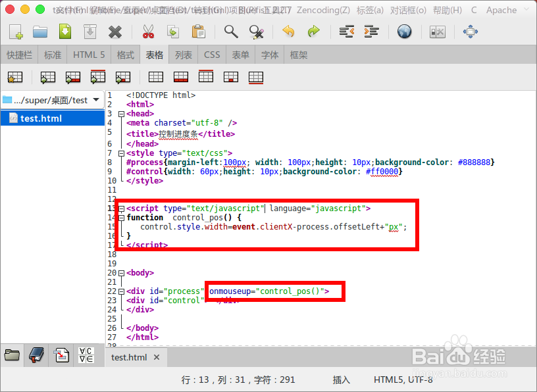Click the control.style.width code line
Screen dimensions: 537x392
click(273, 227)
